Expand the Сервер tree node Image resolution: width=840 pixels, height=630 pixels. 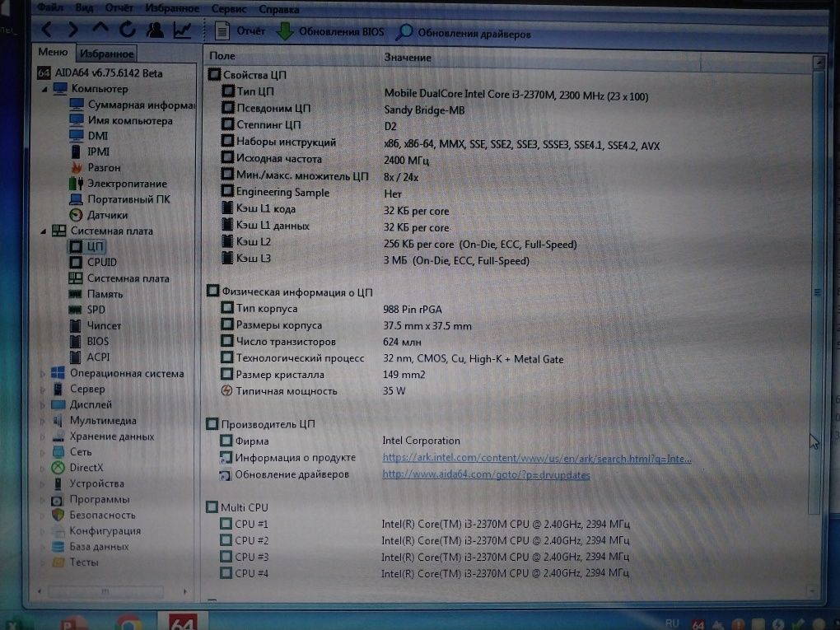pos(42,390)
